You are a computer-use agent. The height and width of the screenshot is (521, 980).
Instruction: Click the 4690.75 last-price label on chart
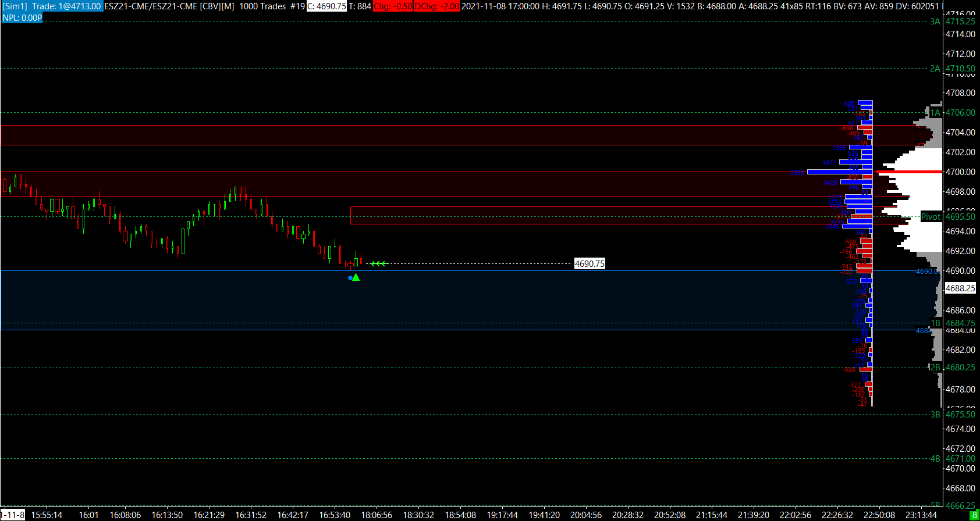coord(590,263)
